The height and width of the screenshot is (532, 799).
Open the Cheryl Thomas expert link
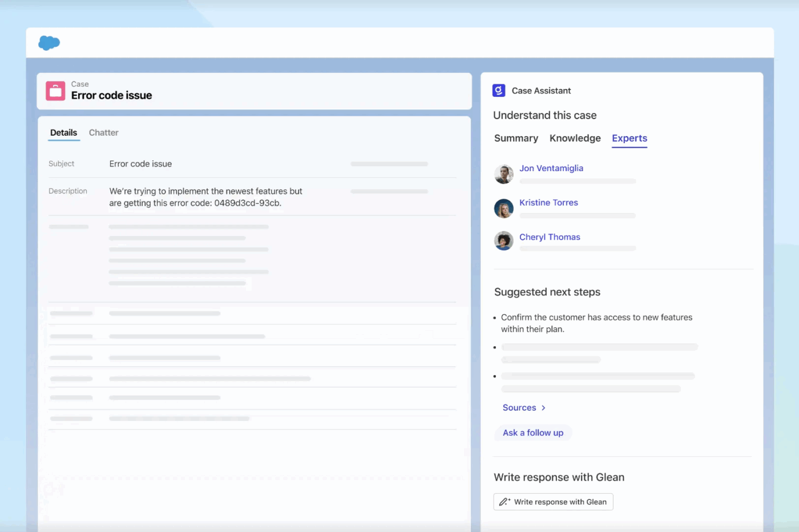click(x=550, y=237)
